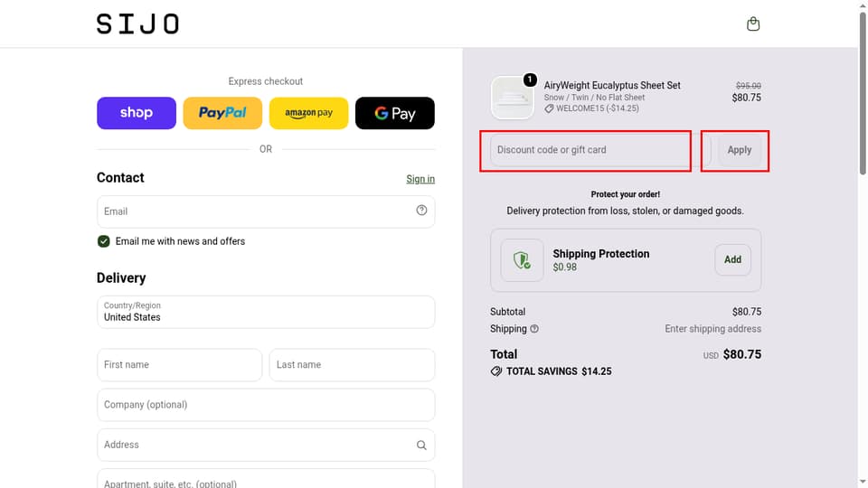The image size is (868, 488).
Task: Click the AiryWeight Eucalyptus Sheet Set title
Action: [612, 85]
